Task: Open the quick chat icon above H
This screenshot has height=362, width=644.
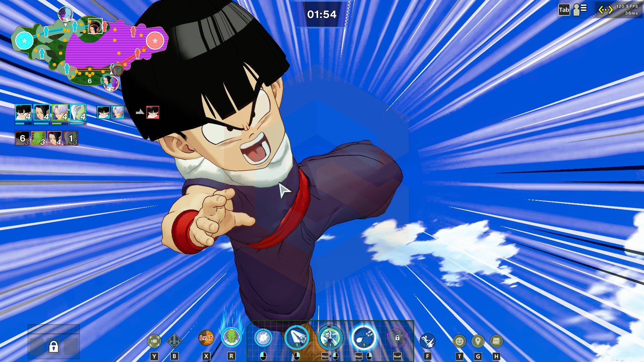Action: (496, 341)
